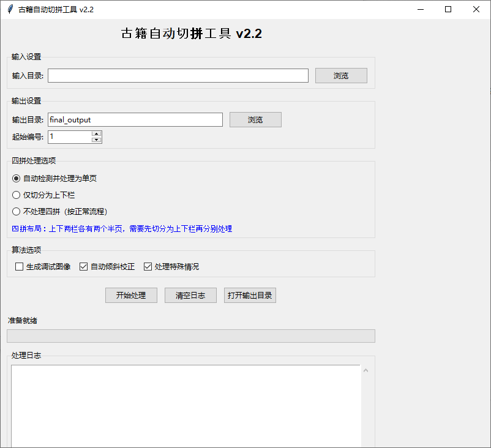Disable the 自动倾斜校正 checkbox
This screenshot has height=448, width=491.
click(84, 266)
